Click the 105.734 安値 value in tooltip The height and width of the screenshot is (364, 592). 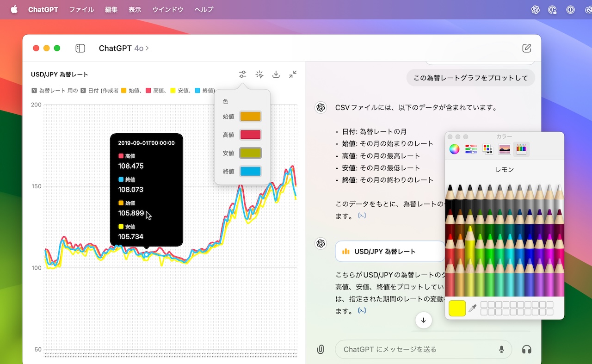click(x=131, y=236)
